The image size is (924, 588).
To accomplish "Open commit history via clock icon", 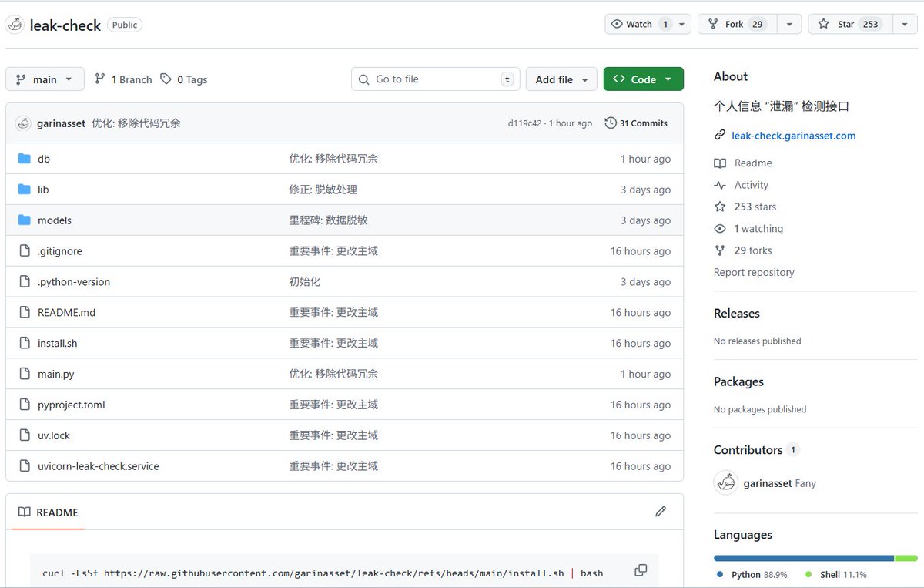I will 611,123.
